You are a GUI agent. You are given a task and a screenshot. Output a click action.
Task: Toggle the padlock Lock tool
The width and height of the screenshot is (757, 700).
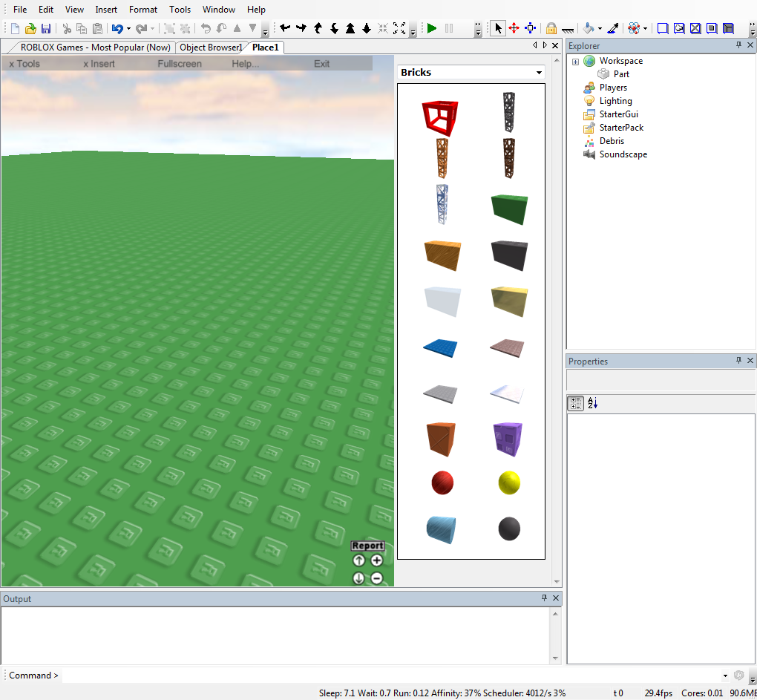pyautogui.click(x=551, y=29)
